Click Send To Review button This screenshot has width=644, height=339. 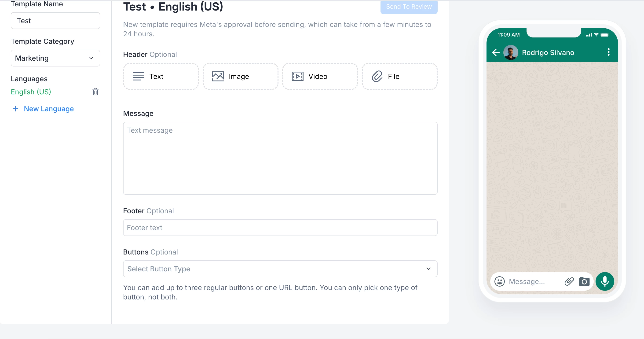click(x=409, y=7)
